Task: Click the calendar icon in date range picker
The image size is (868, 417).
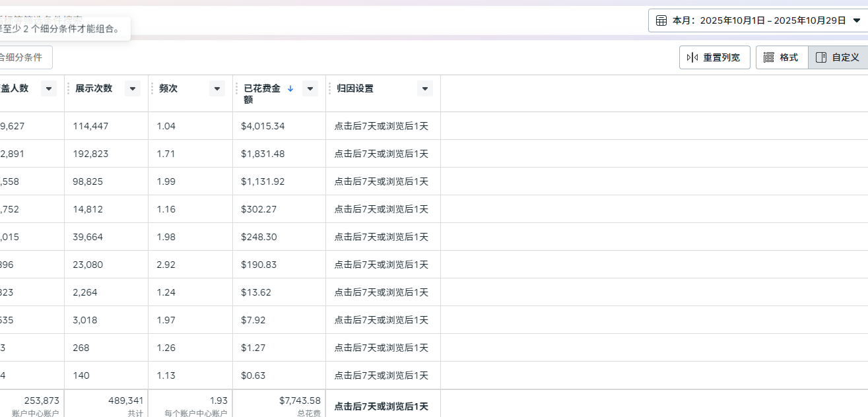Action: coord(661,20)
